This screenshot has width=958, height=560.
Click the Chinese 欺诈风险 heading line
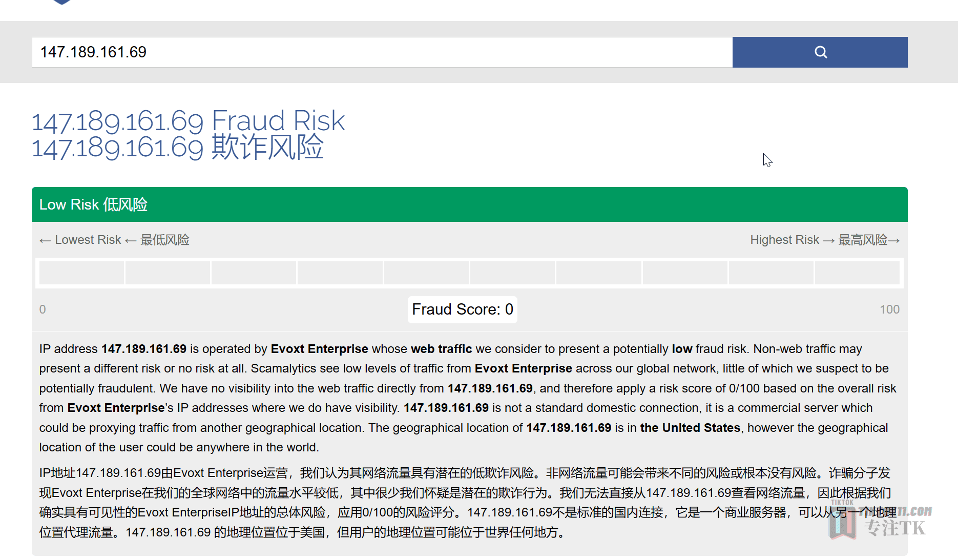(x=178, y=148)
